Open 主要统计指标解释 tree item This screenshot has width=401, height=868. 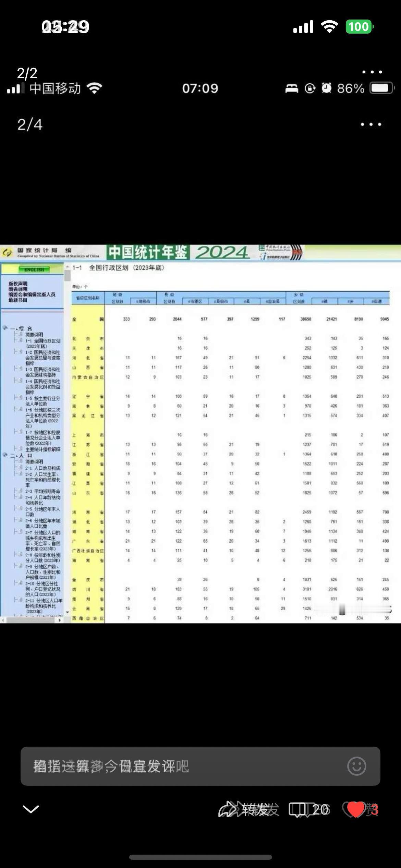point(43,449)
